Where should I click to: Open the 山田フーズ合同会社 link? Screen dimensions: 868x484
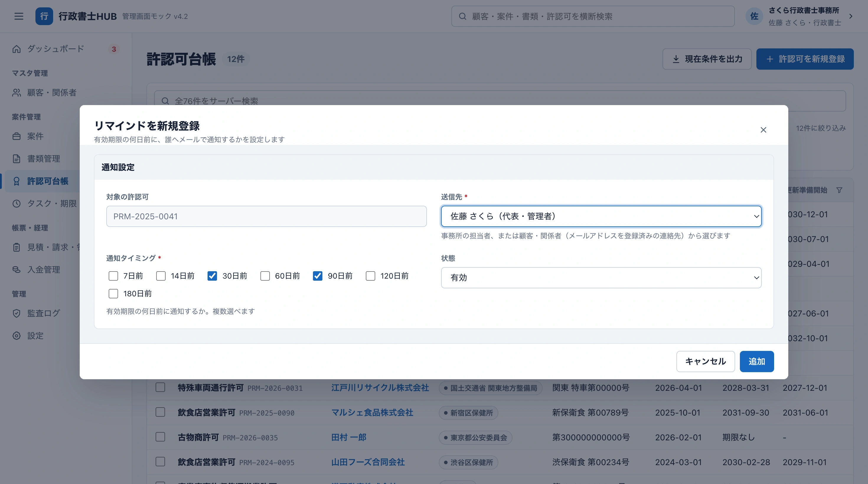pyautogui.click(x=368, y=462)
